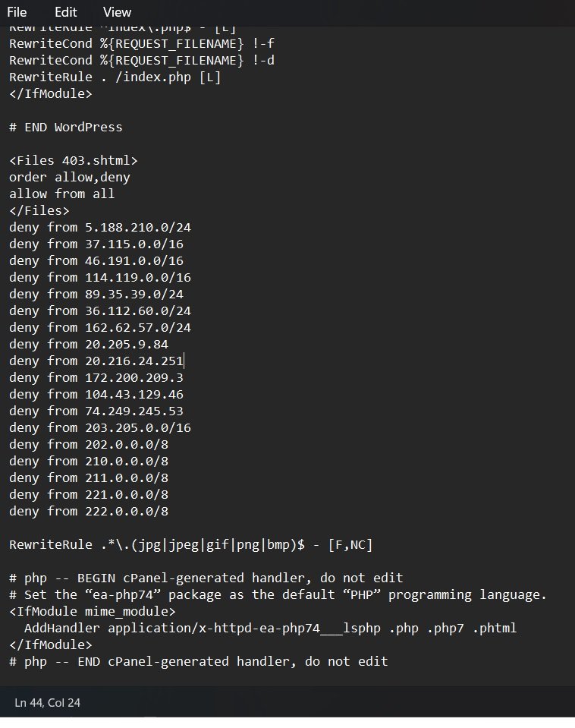Click the line '</Files>'
Viewport: 575px width, 728px height.
click(39, 210)
